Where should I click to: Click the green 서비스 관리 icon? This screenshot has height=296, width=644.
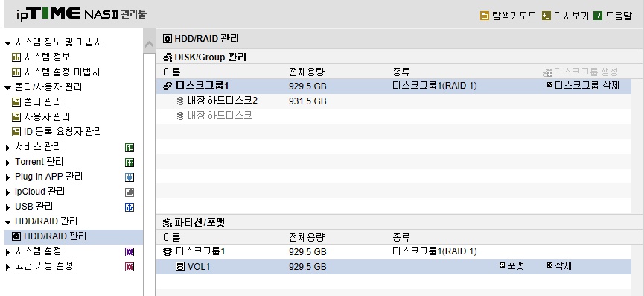click(130, 148)
